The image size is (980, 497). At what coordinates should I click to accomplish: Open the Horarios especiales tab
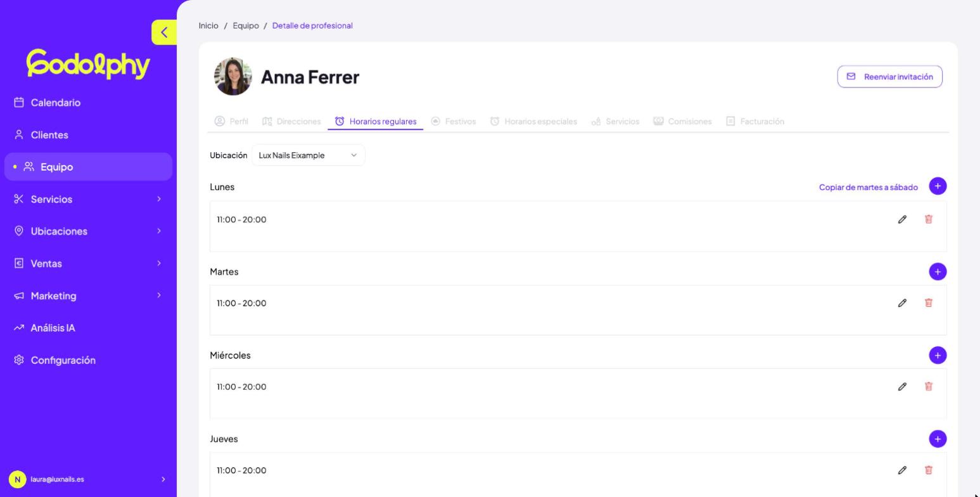click(533, 121)
